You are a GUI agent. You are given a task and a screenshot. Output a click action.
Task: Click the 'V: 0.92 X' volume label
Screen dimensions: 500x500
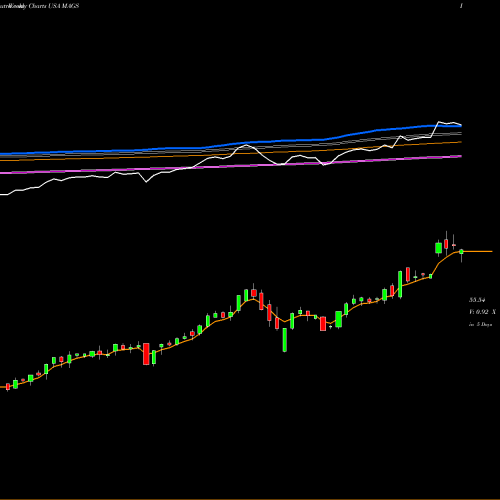click(x=482, y=312)
